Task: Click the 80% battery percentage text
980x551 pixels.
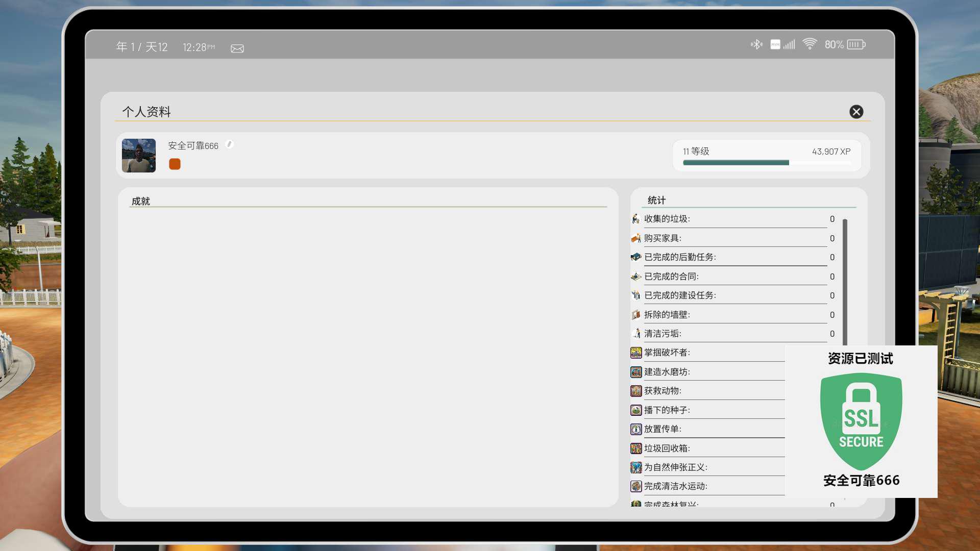Action: coord(834,45)
